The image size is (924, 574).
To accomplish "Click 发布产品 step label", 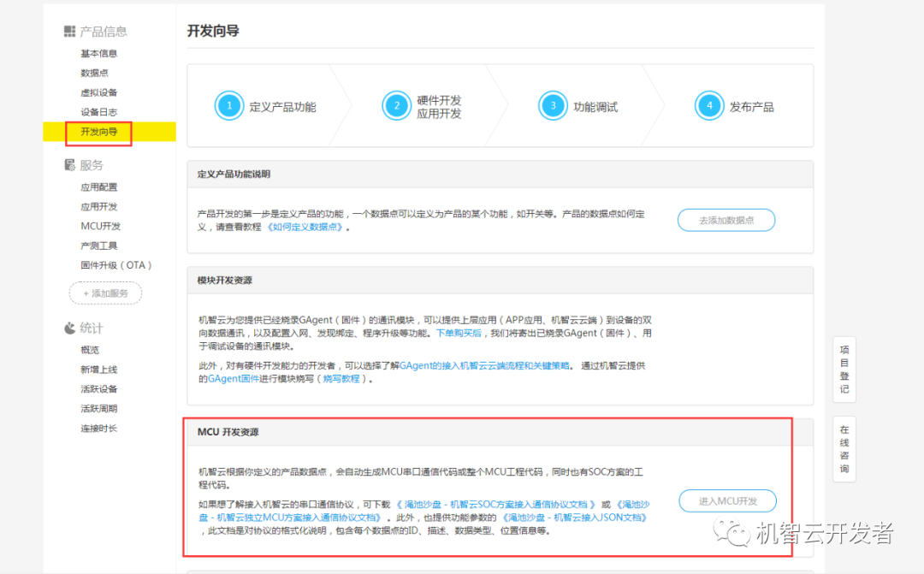I will click(x=751, y=107).
